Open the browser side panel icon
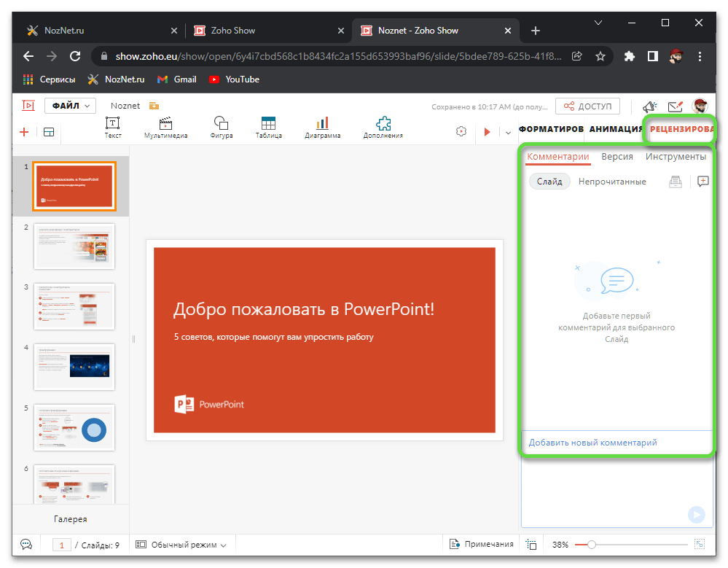This screenshot has width=728, height=568. (x=653, y=57)
